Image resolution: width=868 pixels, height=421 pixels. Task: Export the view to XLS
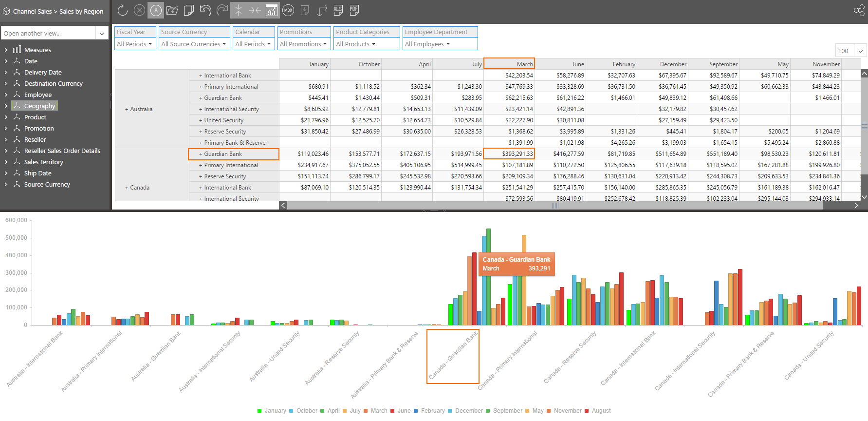click(x=338, y=10)
